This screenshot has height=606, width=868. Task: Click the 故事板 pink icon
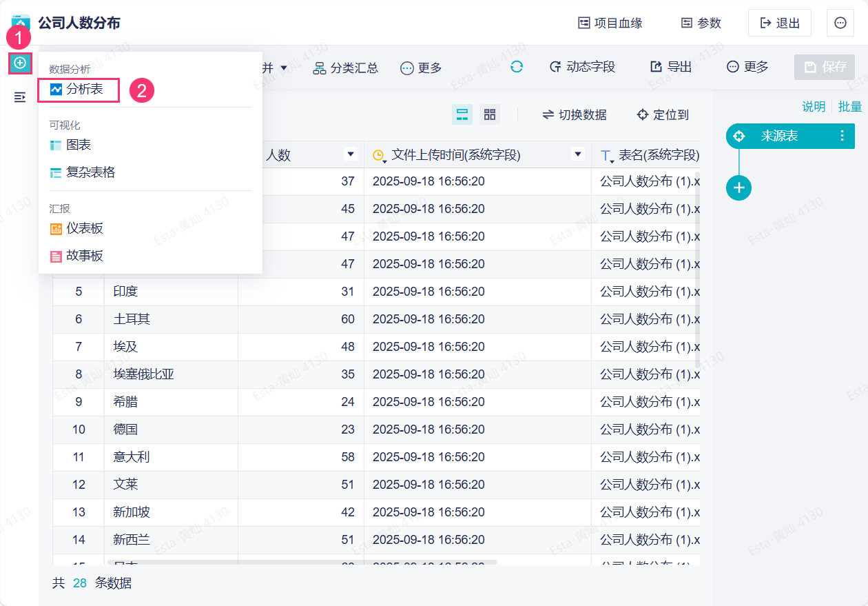[x=56, y=256]
